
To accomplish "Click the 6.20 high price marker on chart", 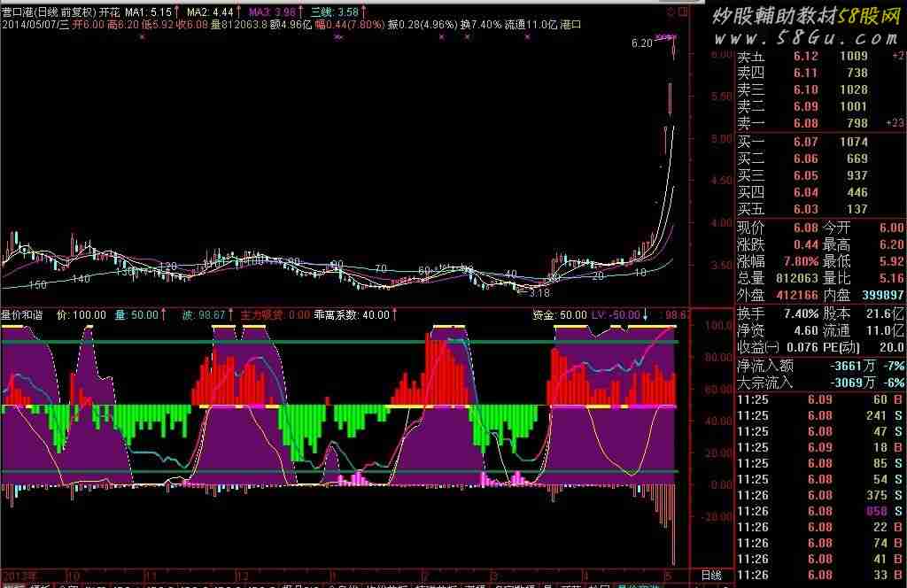I will click(x=641, y=43).
